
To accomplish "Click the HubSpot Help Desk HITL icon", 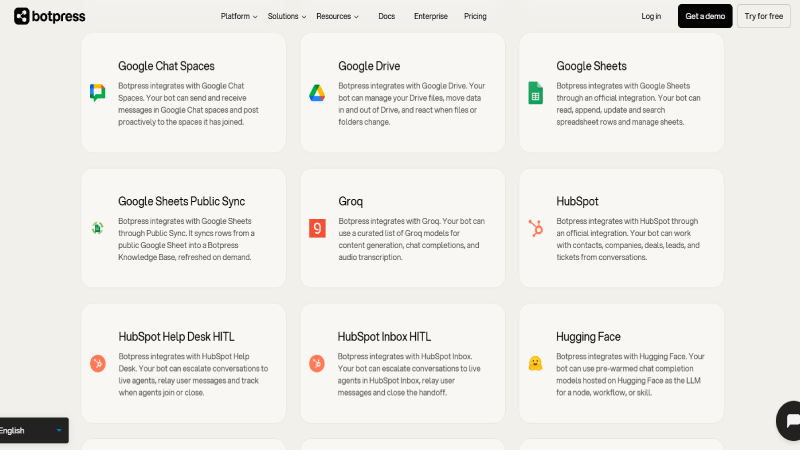I will [97, 363].
